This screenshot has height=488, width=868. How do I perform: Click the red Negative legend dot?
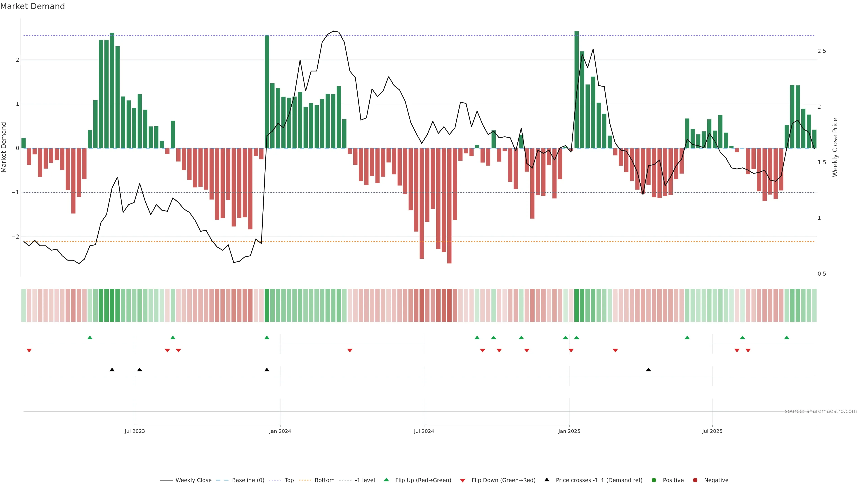pyautogui.click(x=695, y=480)
